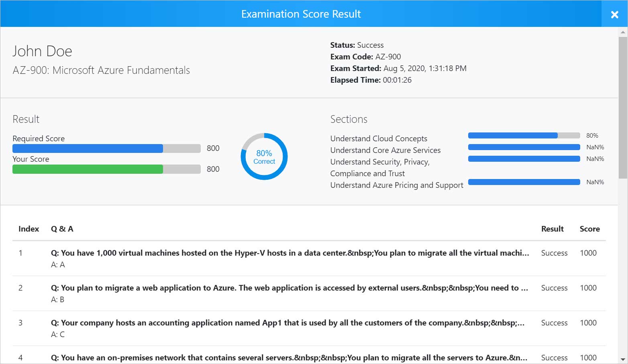Click the Result heading above the scores
The image size is (628, 364).
tap(26, 119)
